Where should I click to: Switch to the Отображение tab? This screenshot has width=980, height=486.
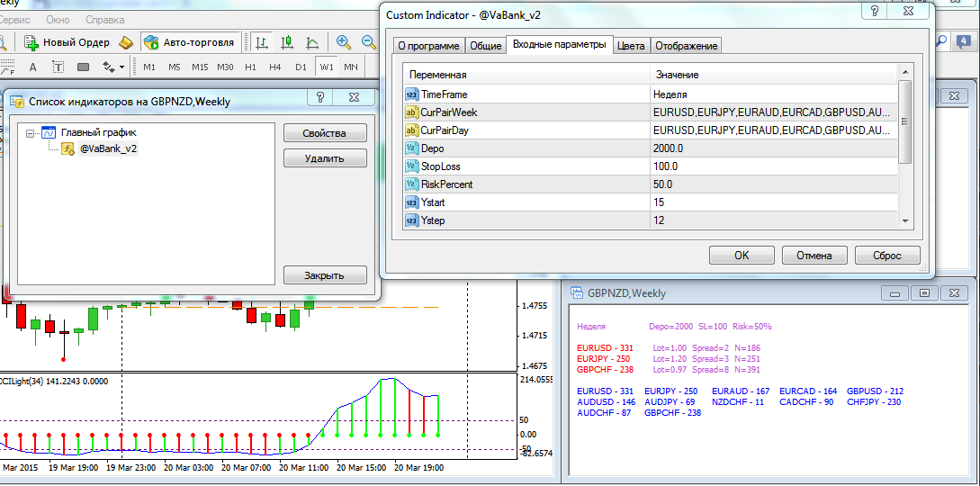pyautogui.click(x=687, y=46)
